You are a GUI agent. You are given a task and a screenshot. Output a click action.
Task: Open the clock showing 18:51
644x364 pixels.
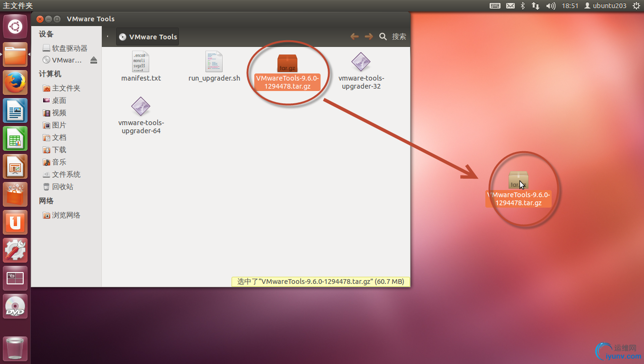coord(570,6)
